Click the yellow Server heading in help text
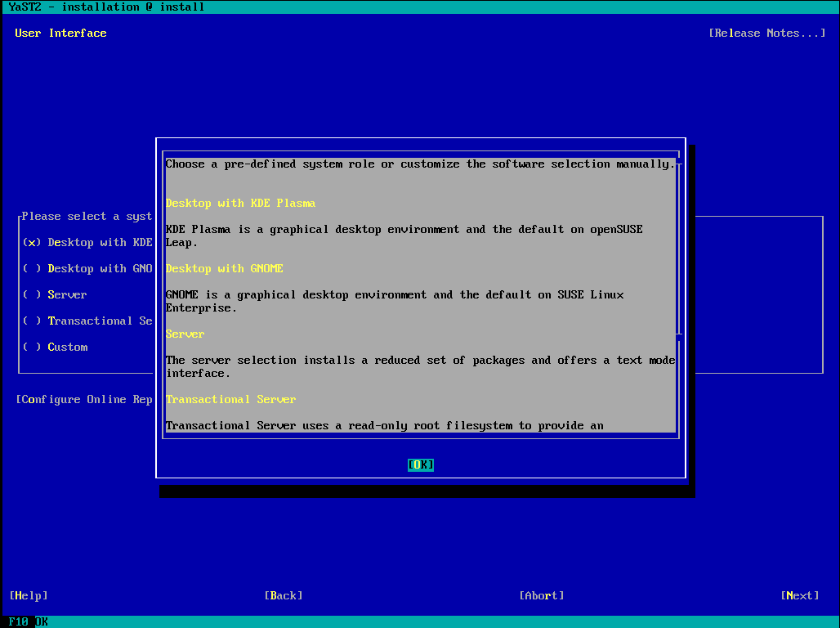 tap(185, 334)
